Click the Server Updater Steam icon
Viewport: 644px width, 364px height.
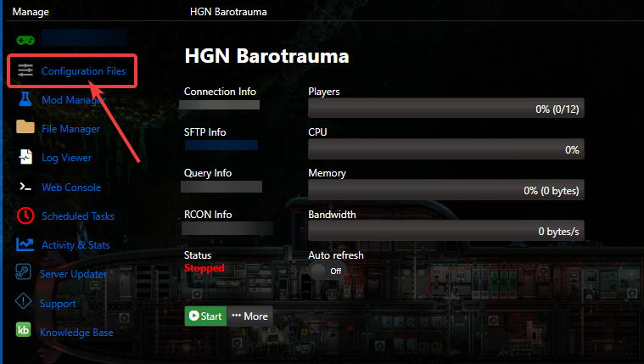point(24,272)
